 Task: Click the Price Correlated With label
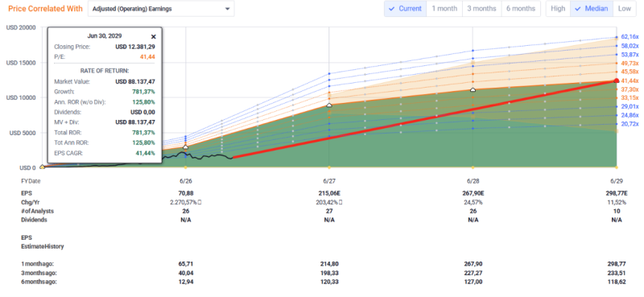click(x=46, y=9)
